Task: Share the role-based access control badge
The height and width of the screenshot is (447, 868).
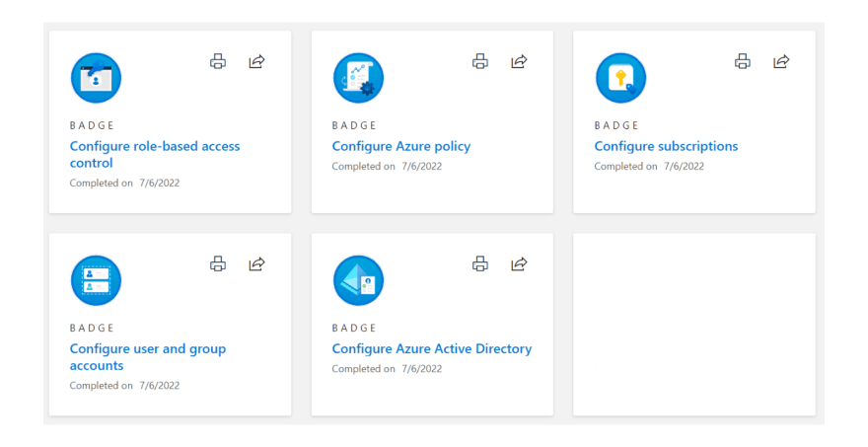Action: (x=256, y=61)
